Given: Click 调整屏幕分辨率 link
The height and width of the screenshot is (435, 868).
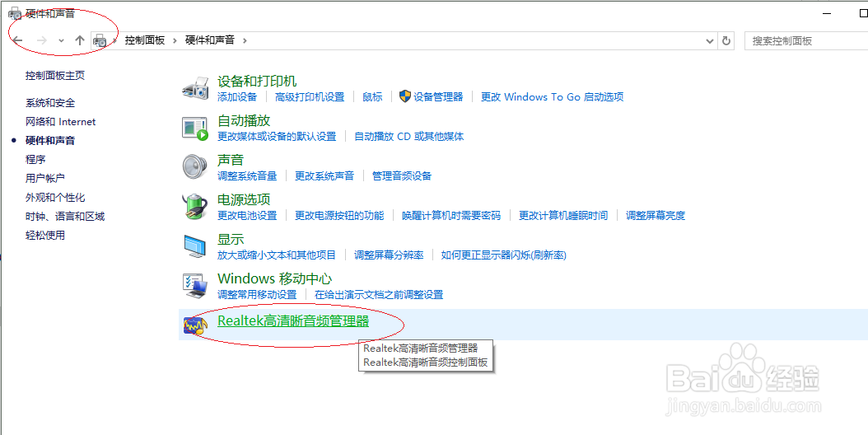Looking at the screenshot, I should click(390, 255).
